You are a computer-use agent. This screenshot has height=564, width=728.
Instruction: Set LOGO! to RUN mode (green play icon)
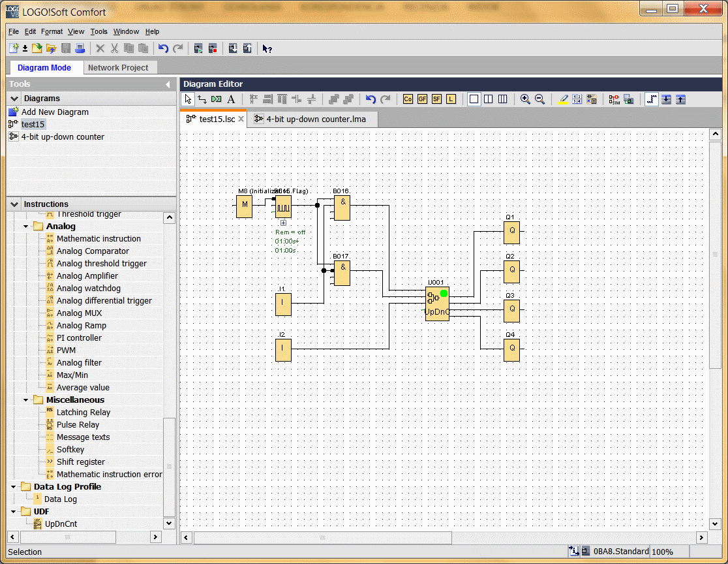coord(198,48)
